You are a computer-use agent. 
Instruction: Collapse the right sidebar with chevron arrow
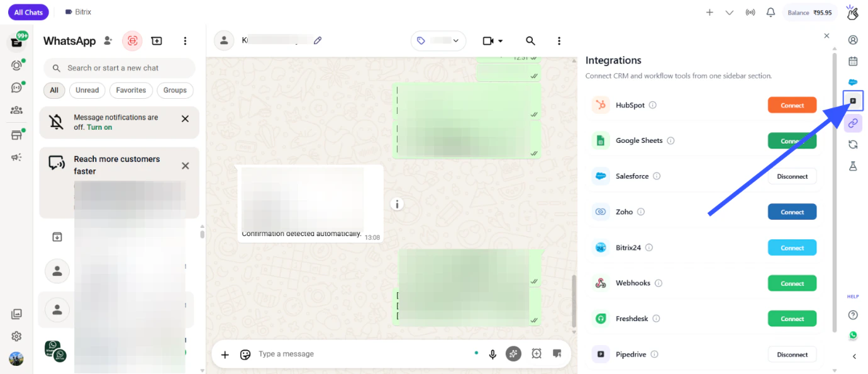854,356
